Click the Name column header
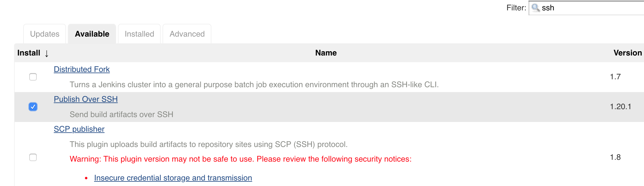Image resolution: width=644 pixels, height=186 pixels. click(x=326, y=53)
